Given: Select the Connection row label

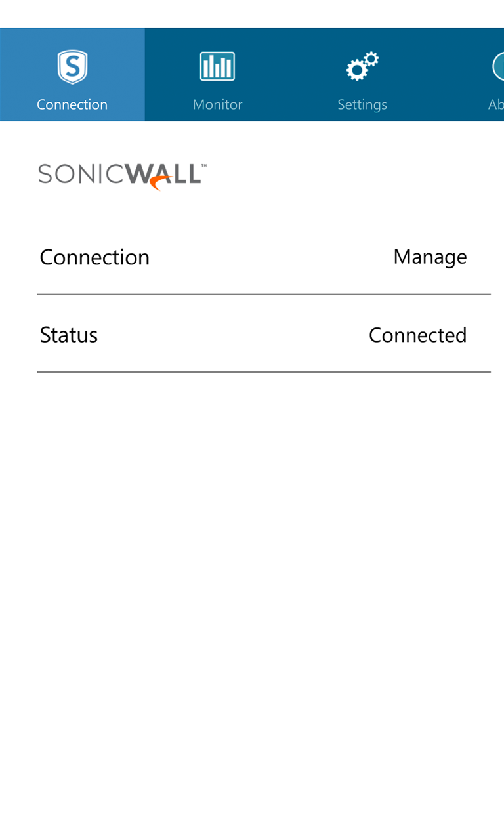Looking at the screenshot, I should click(x=94, y=257).
